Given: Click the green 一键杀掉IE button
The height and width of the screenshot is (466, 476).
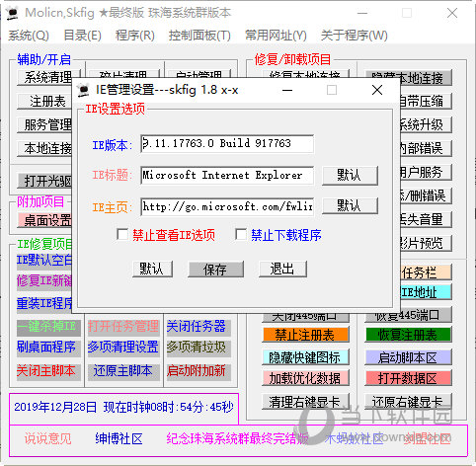Looking at the screenshot, I should [48, 327].
